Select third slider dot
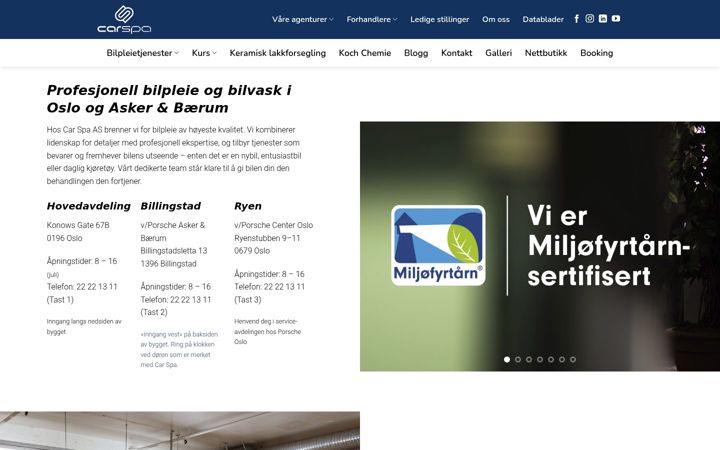 529,360
